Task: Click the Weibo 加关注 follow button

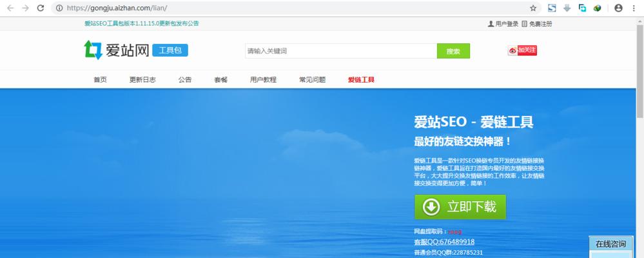Action: 522,50
